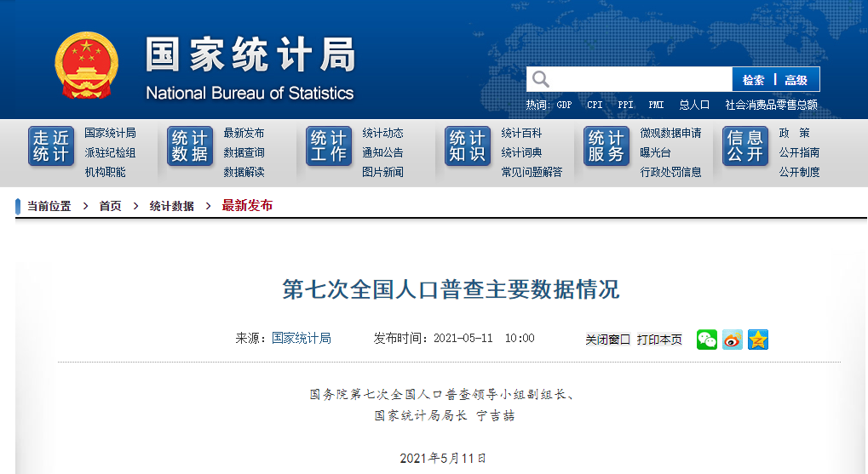Viewport: 868px width, 474px height.
Task: Select hot word PMI
Action: tap(656, 105)
